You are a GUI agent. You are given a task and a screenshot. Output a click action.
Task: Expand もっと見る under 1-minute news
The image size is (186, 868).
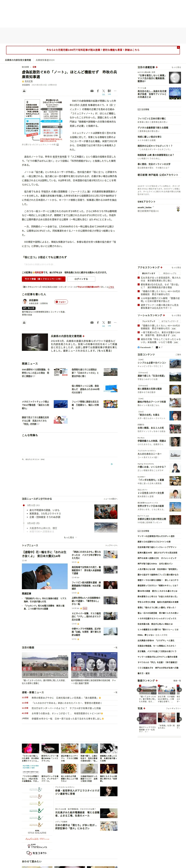point(70,537)
